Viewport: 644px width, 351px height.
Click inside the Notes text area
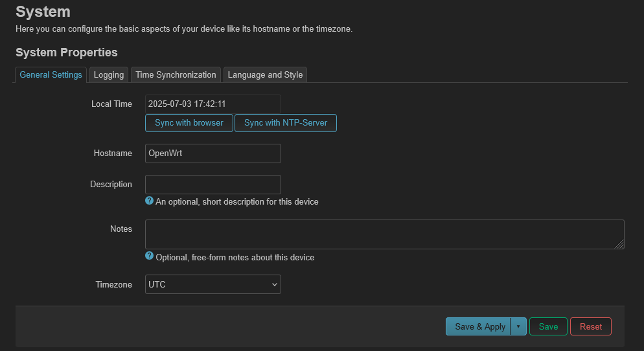click(384, 234)
